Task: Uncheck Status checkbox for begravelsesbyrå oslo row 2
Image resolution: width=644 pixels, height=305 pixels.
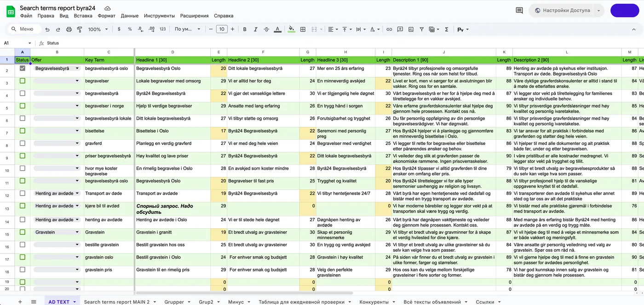Action: [x=22, y=69]
